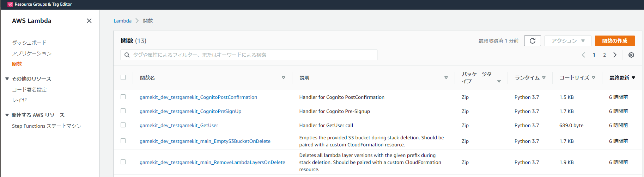Select 関数 in sidebar navigation
This screenshot has height=177, width=644.
[17, 64]
